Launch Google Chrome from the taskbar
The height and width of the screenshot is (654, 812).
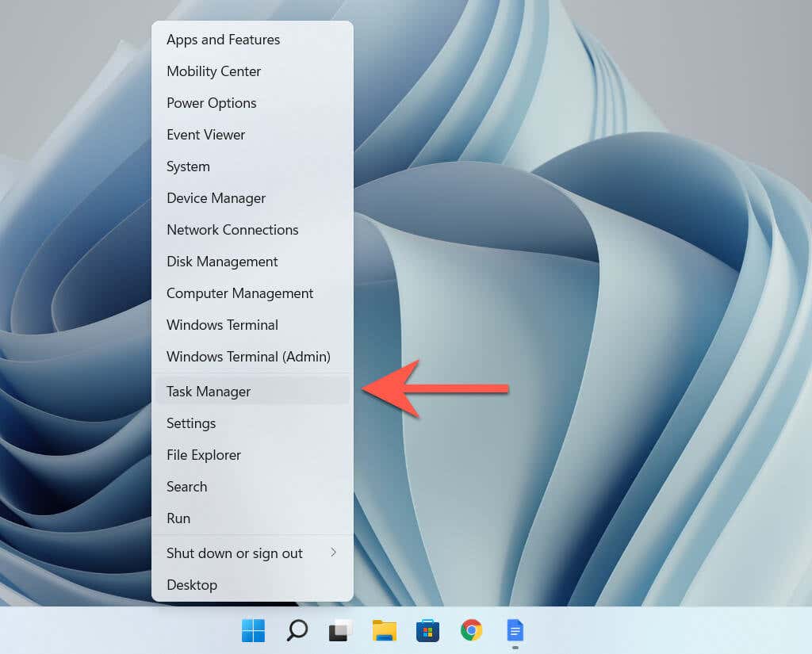point(471,630)
